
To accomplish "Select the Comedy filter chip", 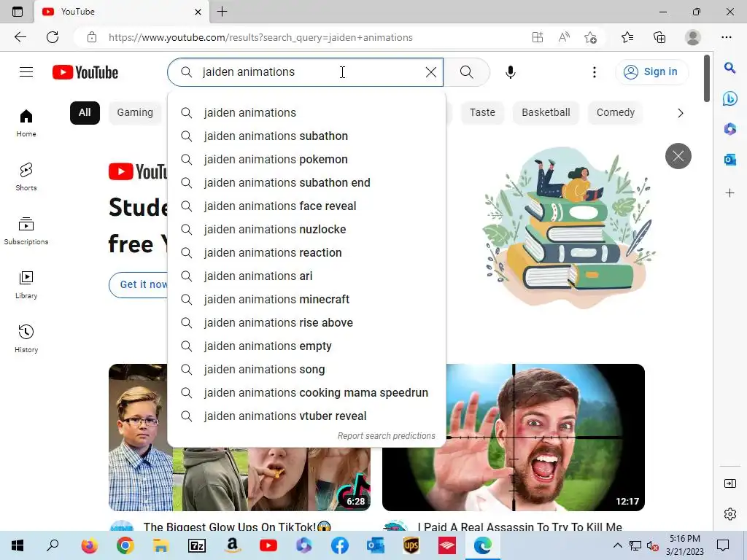I will (x=616, y=113).
